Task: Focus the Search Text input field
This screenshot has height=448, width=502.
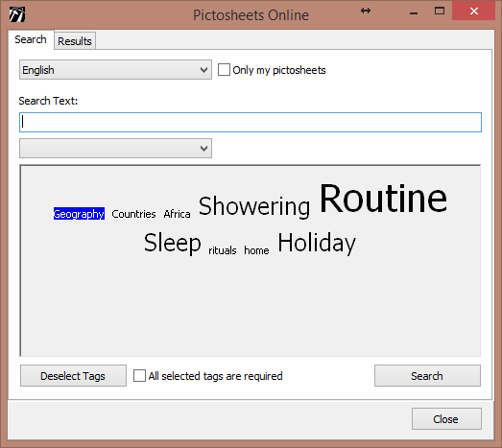Action: [x=251, y=122]
